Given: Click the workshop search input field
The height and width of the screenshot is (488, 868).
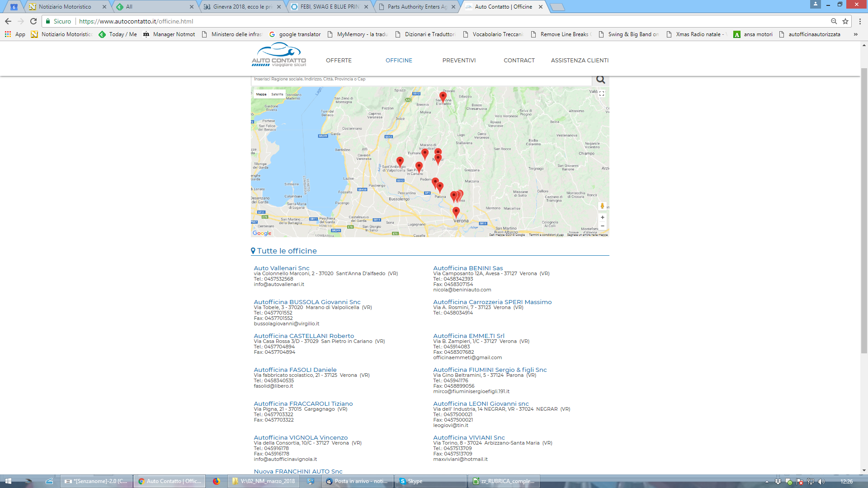Looking at the screenshot, I should [421, 80].
